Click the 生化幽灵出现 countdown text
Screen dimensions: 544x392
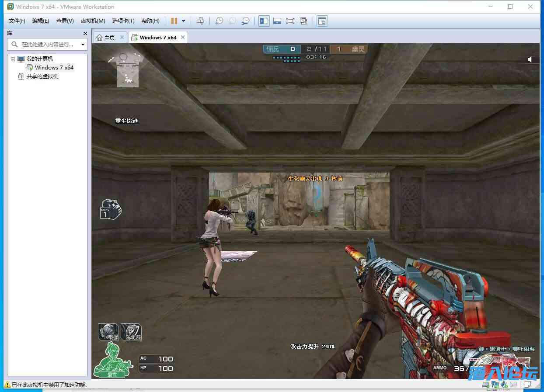tap(315, 178)
